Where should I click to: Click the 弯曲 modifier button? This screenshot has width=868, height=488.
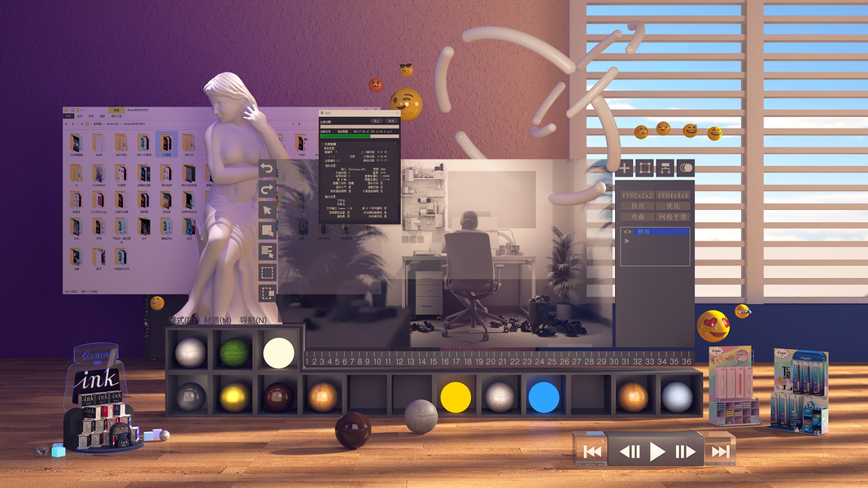point(637,217)
